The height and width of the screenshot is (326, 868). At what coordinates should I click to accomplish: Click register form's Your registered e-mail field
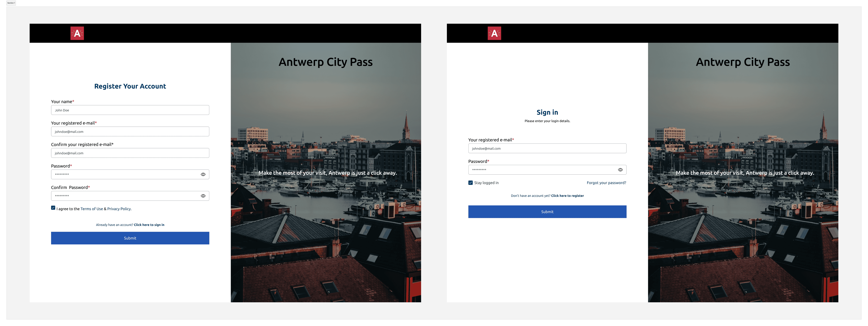[x=130, y=131]
